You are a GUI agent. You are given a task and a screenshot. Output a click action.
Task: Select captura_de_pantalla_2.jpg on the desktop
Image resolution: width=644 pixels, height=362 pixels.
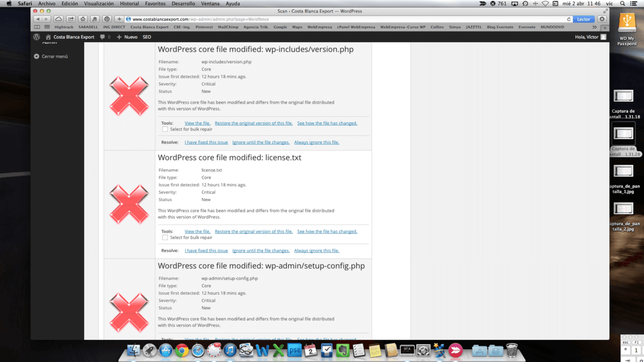tap(624, 216)
